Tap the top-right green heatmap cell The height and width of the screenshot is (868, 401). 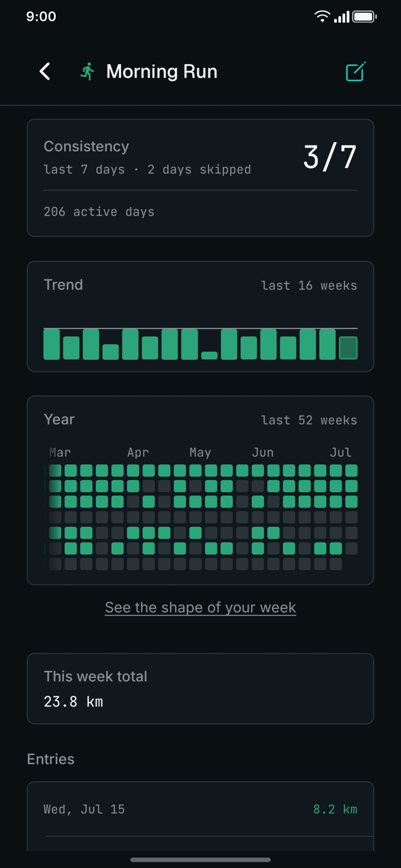point(351,470)
